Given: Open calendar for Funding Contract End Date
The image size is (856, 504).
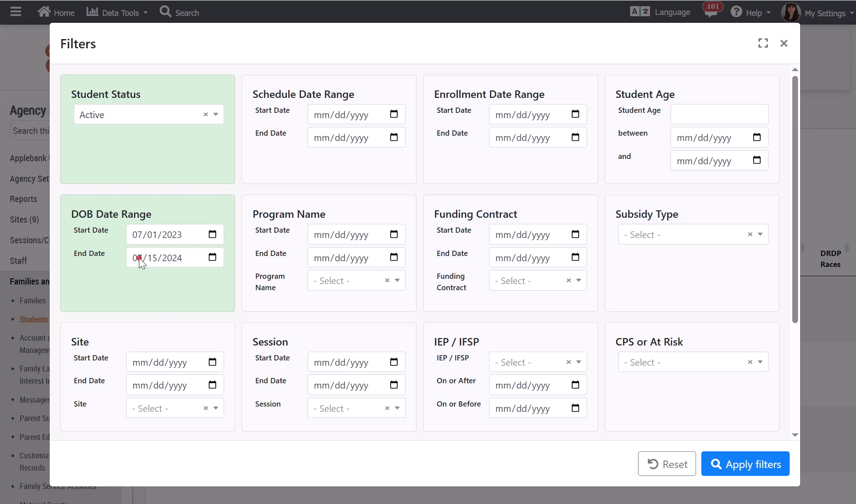Looking at the screenshot, I should coord(575,257).
